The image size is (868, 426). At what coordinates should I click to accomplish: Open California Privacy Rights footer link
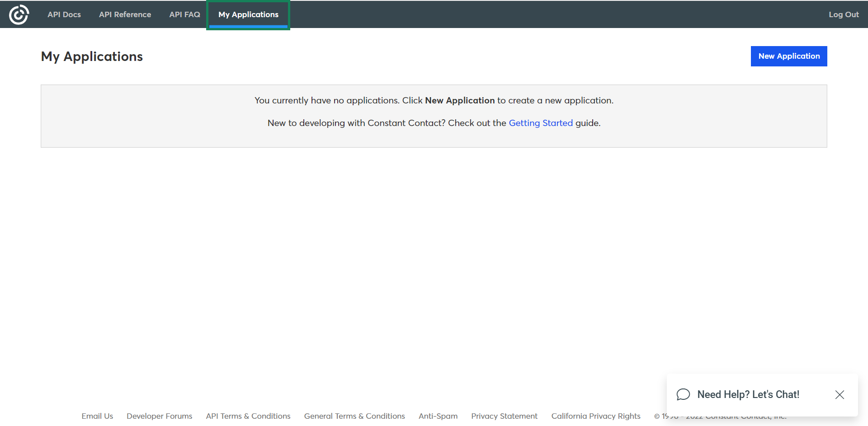pyautogui.click(x=595, y=416)
